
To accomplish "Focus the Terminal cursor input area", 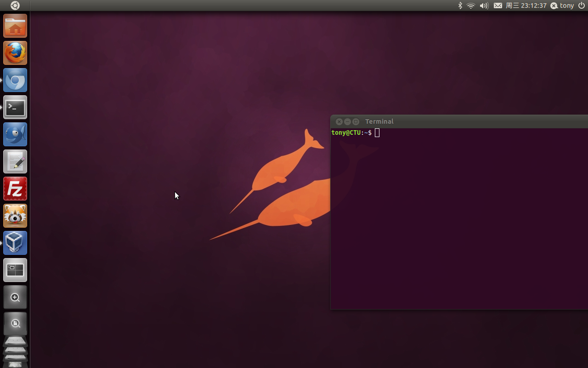I will tap(377, 132).
